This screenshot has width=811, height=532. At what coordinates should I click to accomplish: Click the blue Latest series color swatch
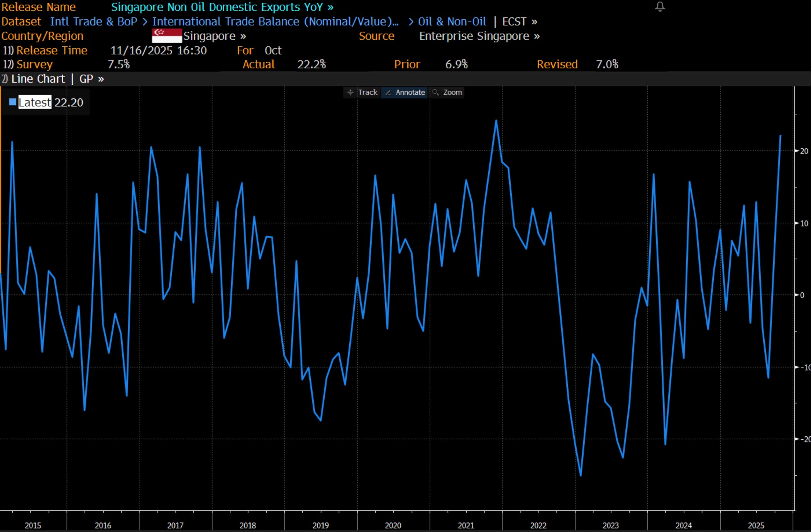pyautogui.click(x=13, y=102)
